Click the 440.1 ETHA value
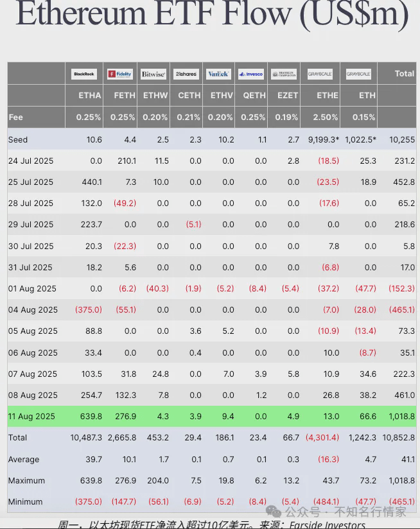The height and width of the screenshot is (529, 420). click(x=92, y=182)
